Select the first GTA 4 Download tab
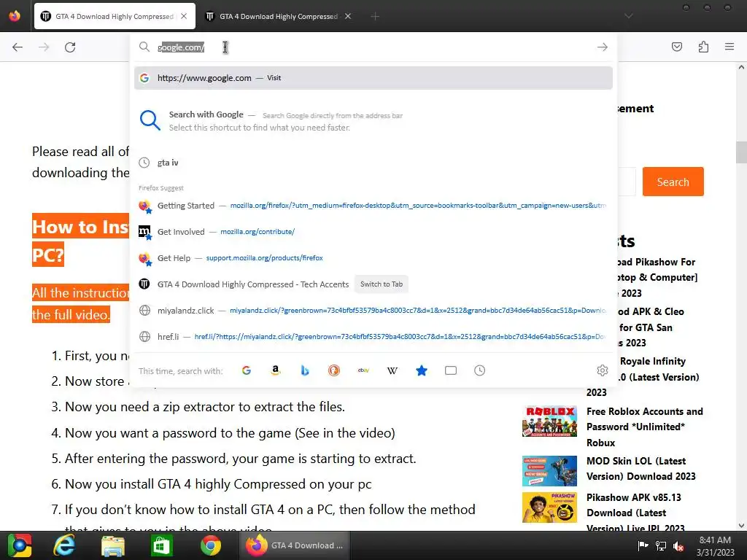The height and width of the screenshot is (560, 747). tap(115, 16)
